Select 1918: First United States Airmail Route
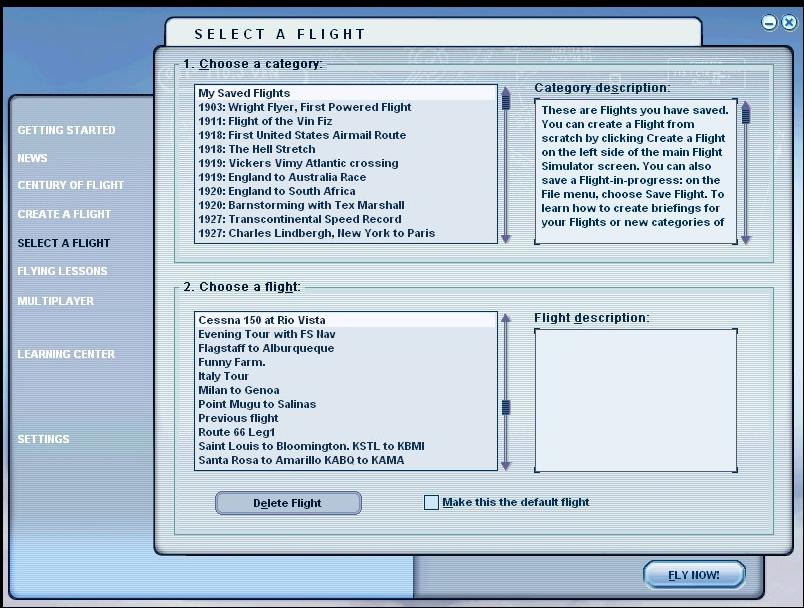This screenshot has width=804, height=608. [346, 135]
